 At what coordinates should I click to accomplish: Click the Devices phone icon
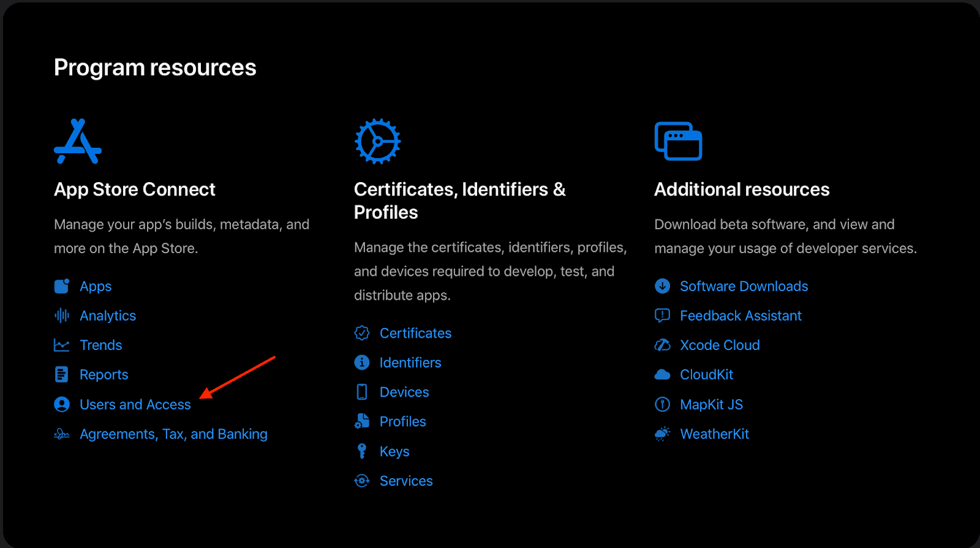(x=362, y=392)
